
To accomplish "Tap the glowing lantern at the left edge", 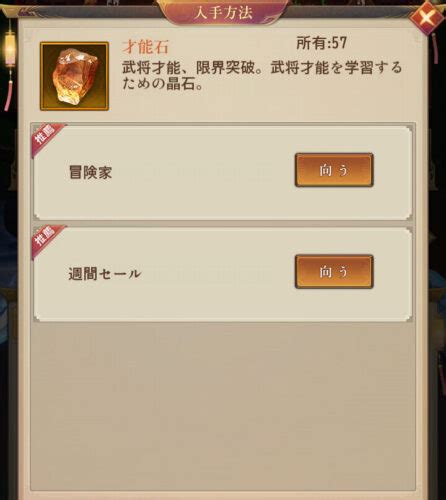I will click(9, 48).
